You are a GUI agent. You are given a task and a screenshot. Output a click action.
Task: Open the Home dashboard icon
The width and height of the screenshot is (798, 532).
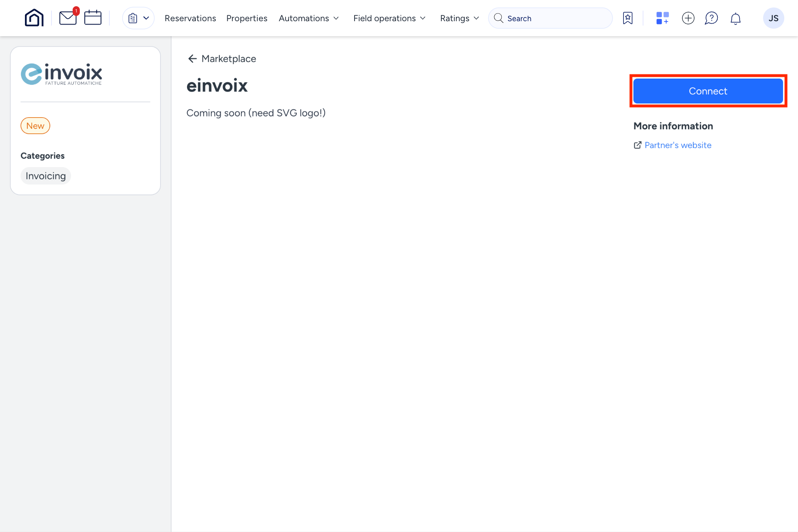click(x=34, y=17)
